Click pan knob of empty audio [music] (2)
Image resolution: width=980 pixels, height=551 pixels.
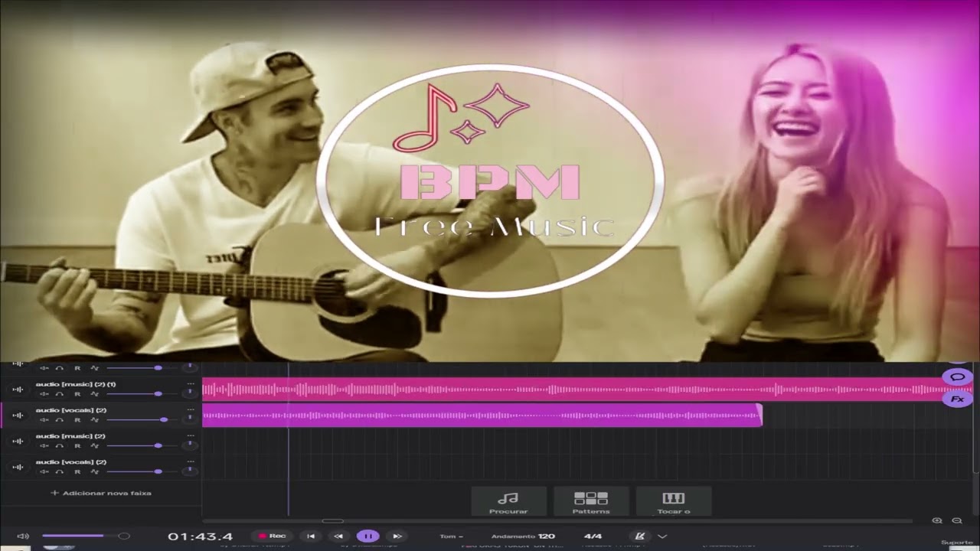point(190,445)
